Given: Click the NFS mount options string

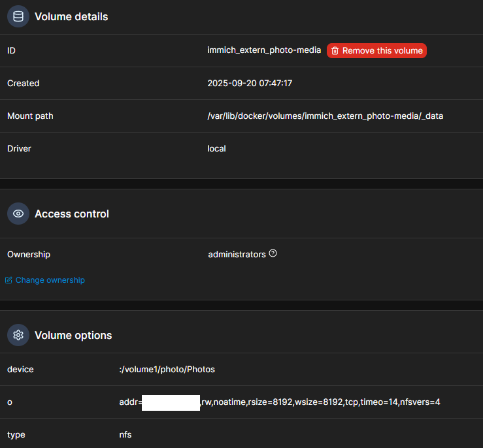Looking at the screenshot, I should click(320, 402).
